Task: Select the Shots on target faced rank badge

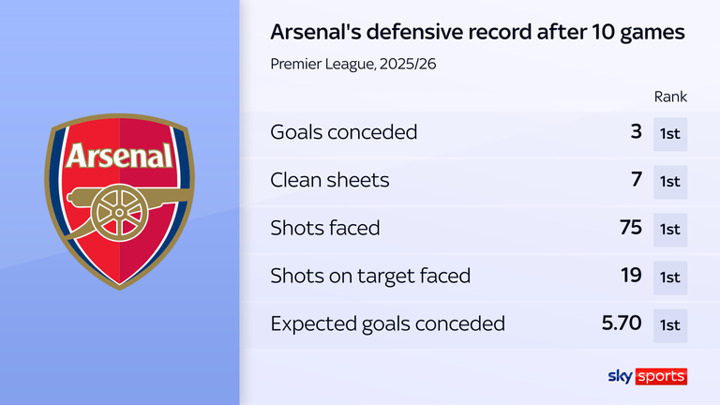Action: (670, 277)
